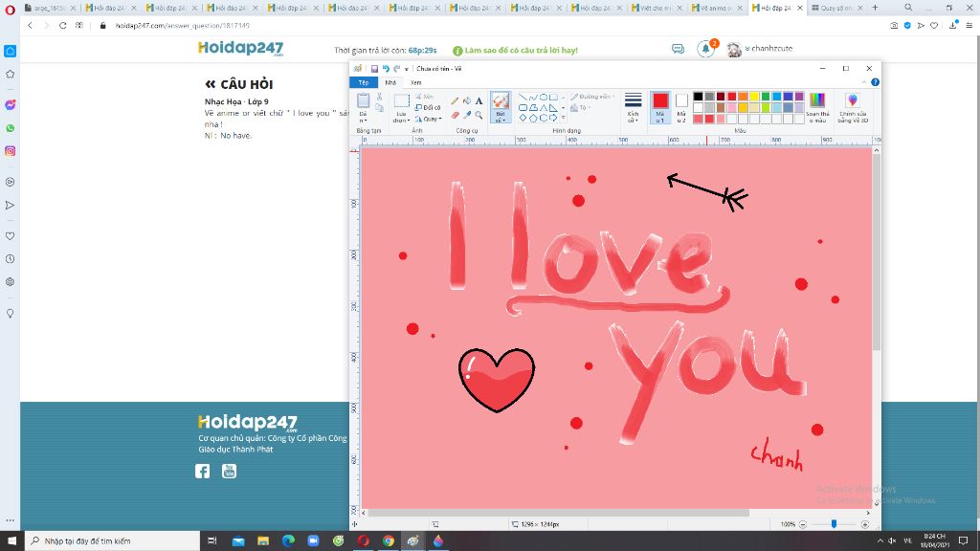980x551 pixels.
Task: Expand the shapes gallery more arrow
Action: tap(563, 118)
